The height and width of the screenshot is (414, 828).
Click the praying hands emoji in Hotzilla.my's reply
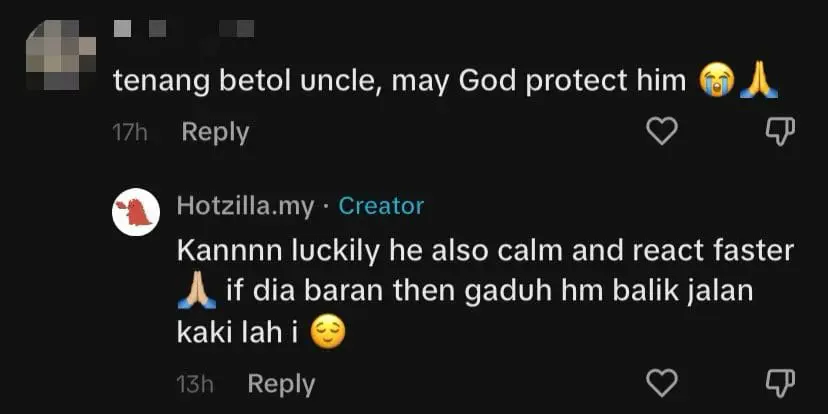(196, 291)
